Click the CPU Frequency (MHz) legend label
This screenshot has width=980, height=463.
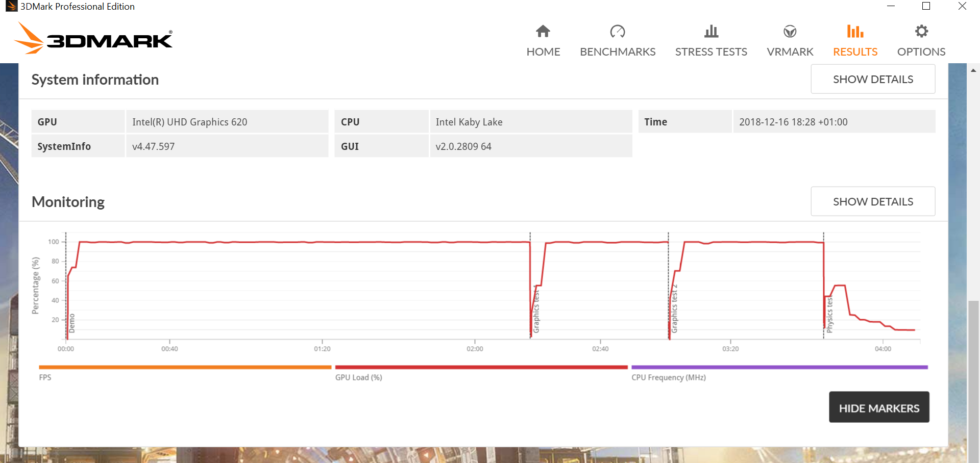pos(669,377)
